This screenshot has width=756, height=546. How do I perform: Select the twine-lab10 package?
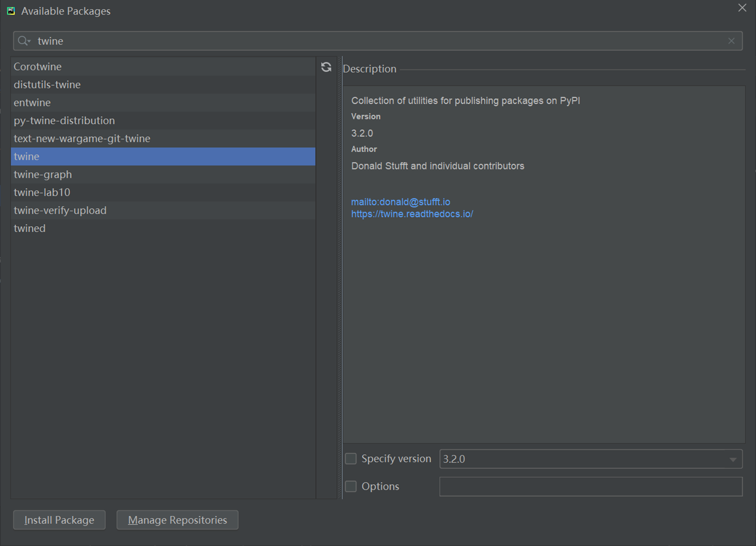(x=163, y=192)
